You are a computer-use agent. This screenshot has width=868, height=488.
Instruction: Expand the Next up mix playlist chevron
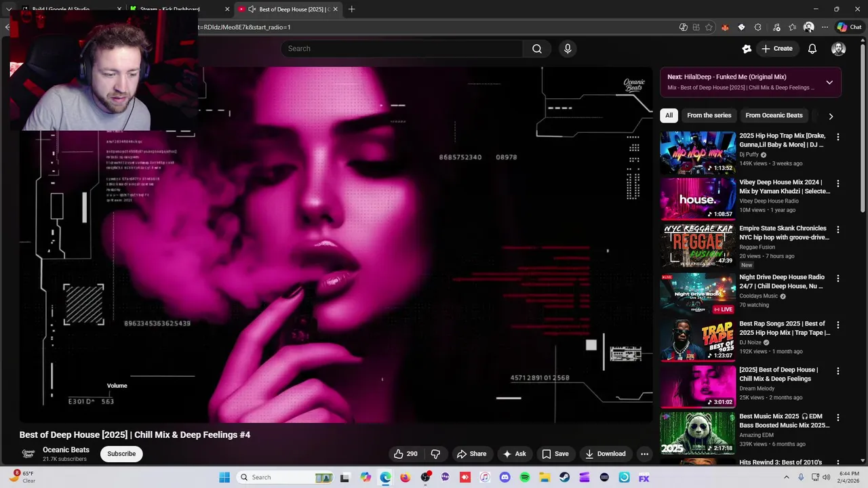click(829, 83)
